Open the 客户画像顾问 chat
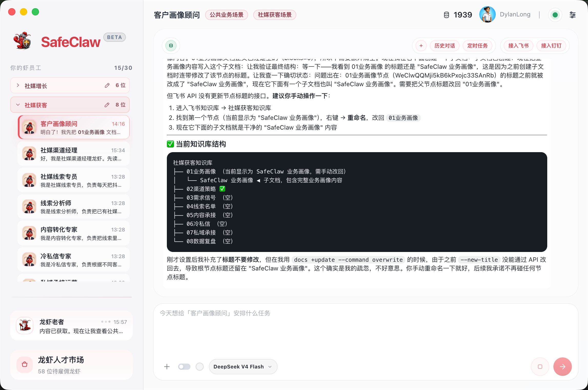 [74, 128]
